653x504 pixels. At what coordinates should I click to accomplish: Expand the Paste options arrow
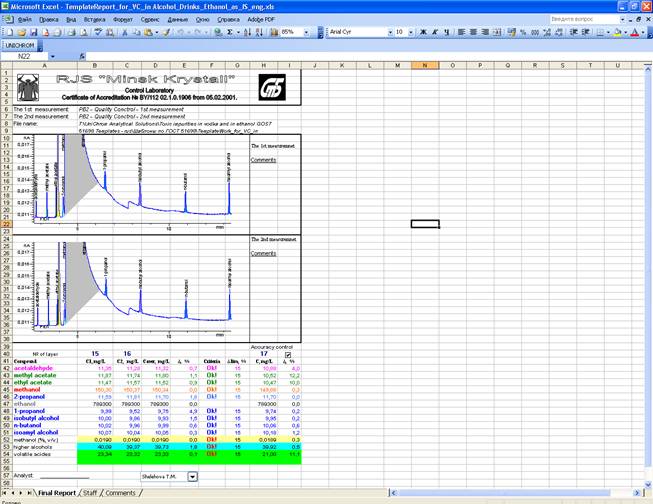pos(157,32)
